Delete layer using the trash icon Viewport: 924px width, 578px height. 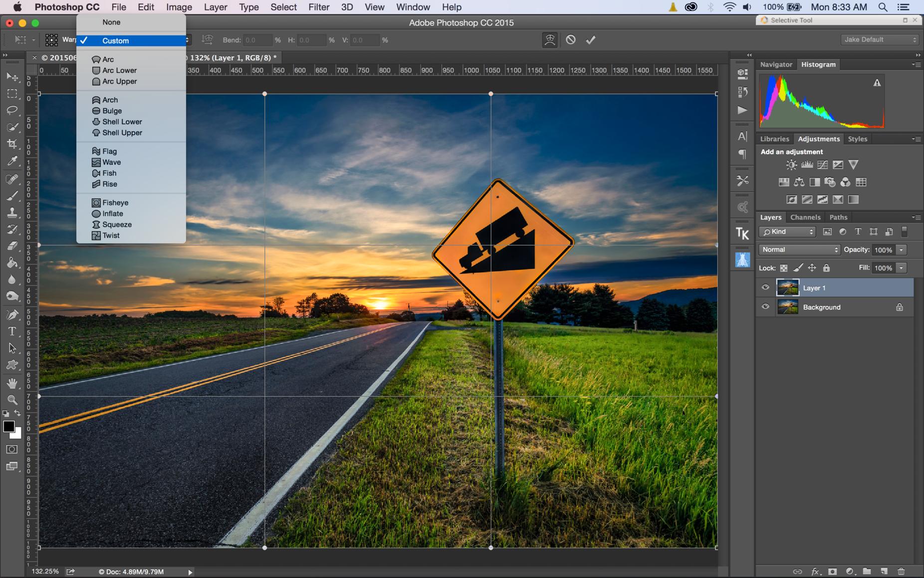coord(901,572)
